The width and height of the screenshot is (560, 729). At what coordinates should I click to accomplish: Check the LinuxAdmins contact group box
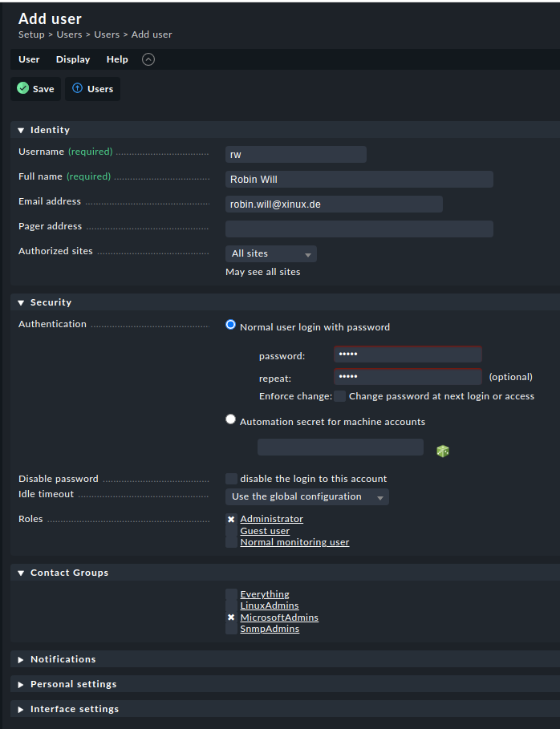tap(231, 606)
